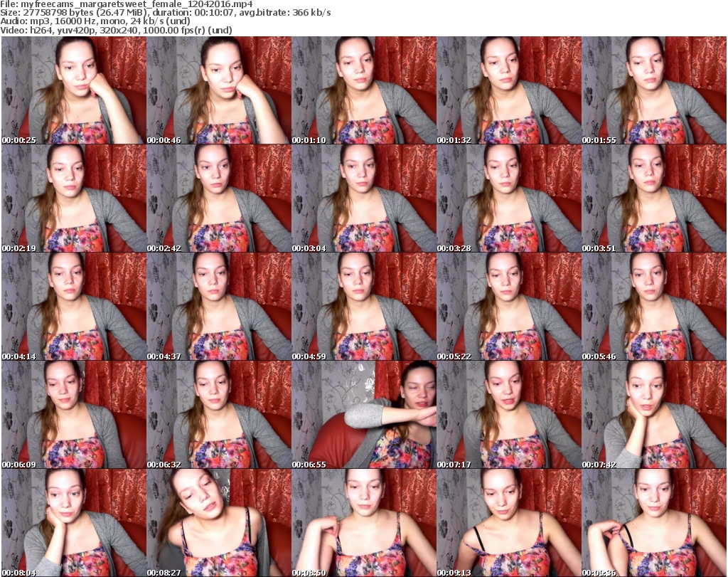Click the 00:06:32 thumbnail

(219, 415)
